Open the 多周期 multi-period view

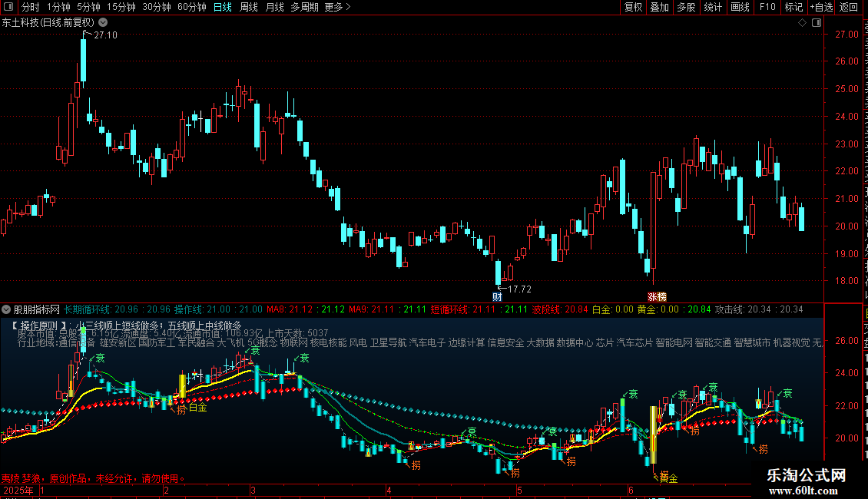click(304, 7)
